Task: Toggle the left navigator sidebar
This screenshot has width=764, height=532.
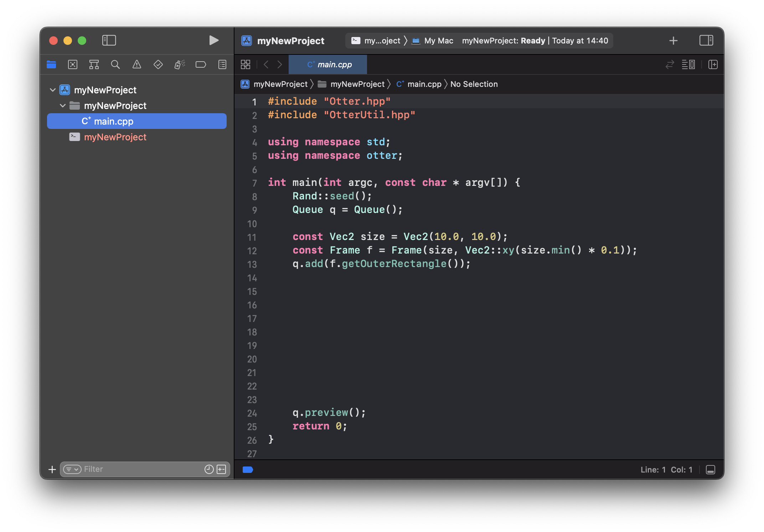Action: pos(109,40)
